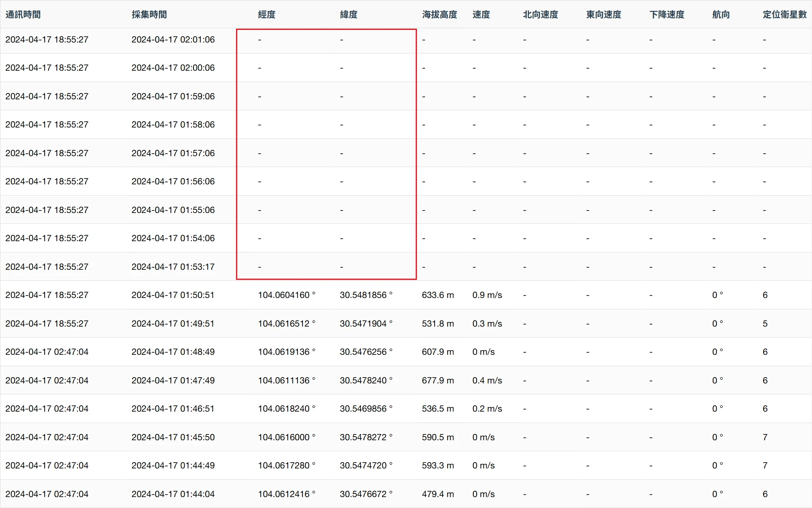The width and height of the screenshot is (812, 508).
Task: Click the 經度 column header
Action: pyautogui.click(x=267, y=15)
